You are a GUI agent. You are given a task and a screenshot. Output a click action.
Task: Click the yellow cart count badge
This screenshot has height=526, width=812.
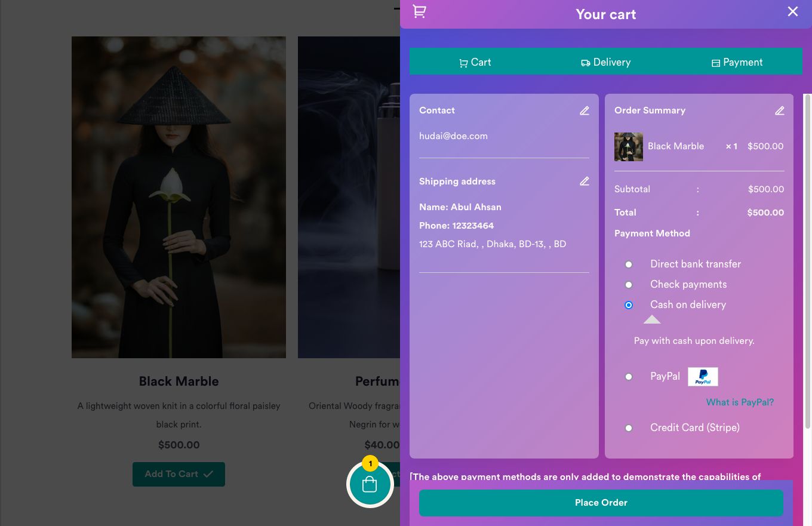pos(370,463)
